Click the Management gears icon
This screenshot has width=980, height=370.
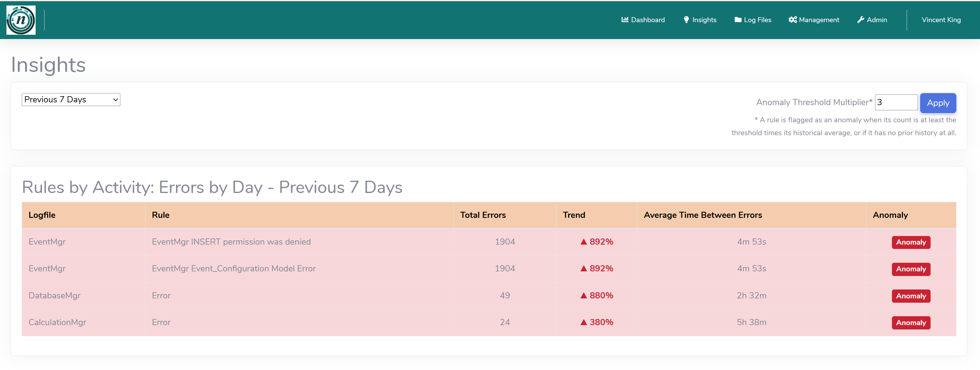(x=793, y=20)
